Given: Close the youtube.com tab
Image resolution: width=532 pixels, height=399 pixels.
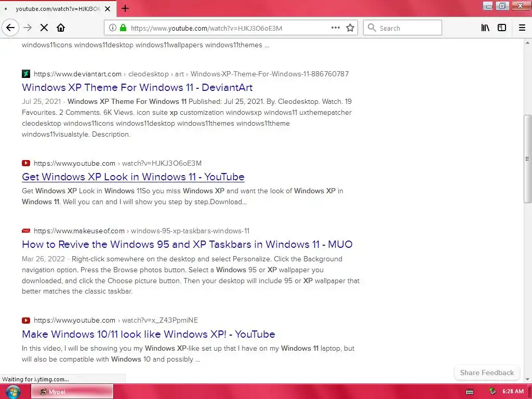Looking at the screenshot, I should (108, 9).
